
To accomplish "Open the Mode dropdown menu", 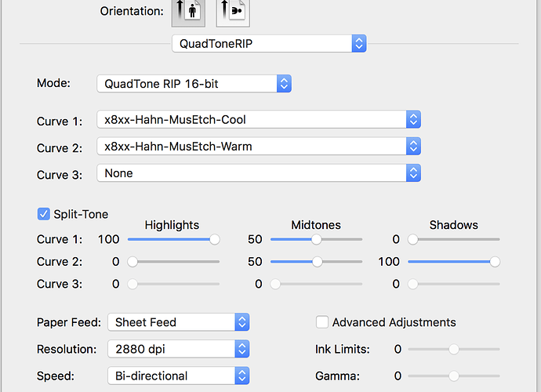I will (194, 83).
